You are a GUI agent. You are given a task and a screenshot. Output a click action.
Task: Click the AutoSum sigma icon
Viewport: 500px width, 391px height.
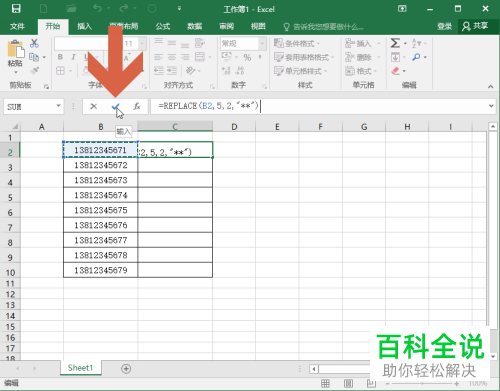[395, 43]
